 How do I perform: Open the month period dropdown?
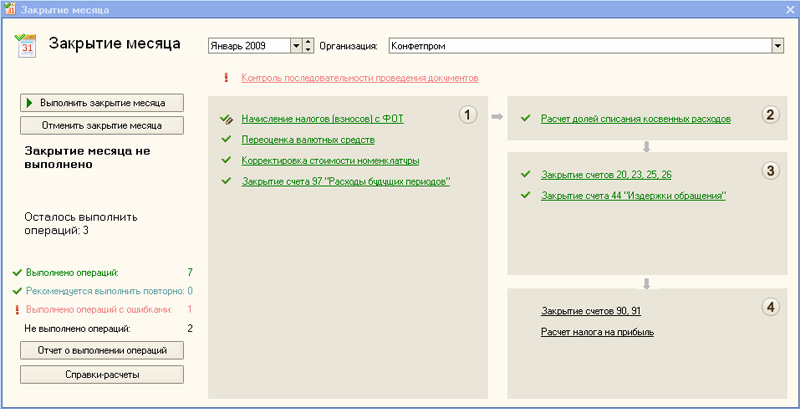click(x=295, y=45)
